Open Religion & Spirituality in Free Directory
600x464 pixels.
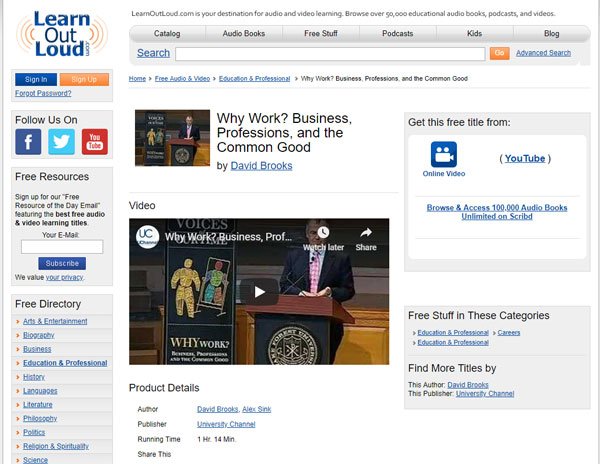click(x=56, y=446)
